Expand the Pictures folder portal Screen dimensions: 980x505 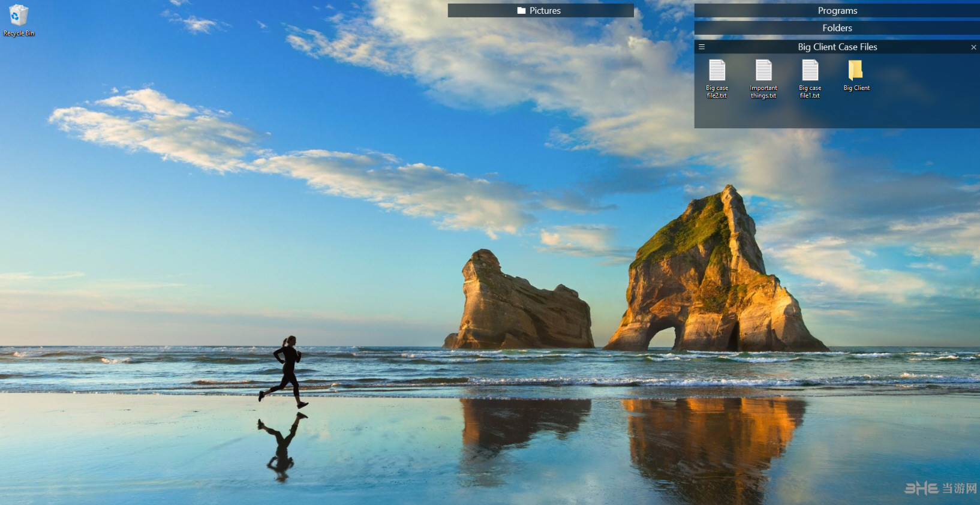540,11
